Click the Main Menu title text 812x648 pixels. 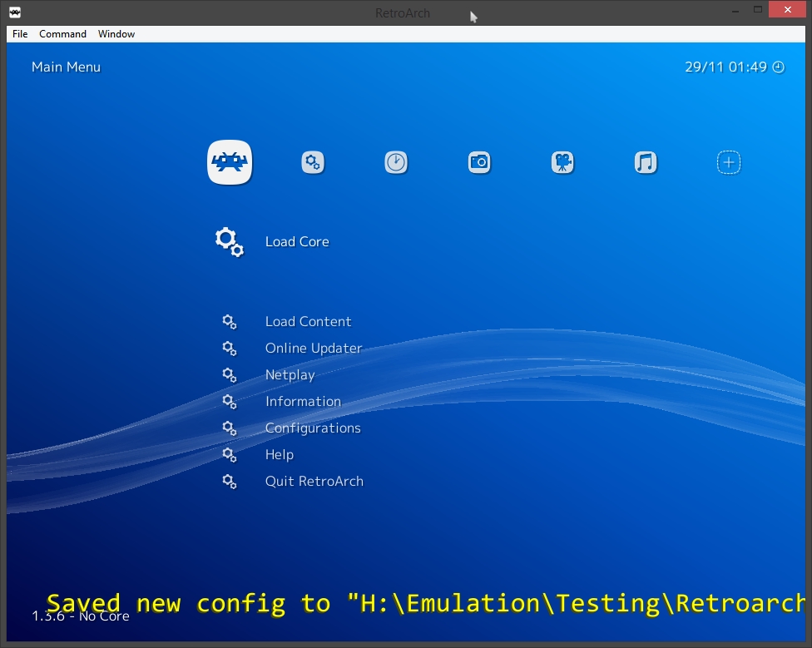pos(67,67)
